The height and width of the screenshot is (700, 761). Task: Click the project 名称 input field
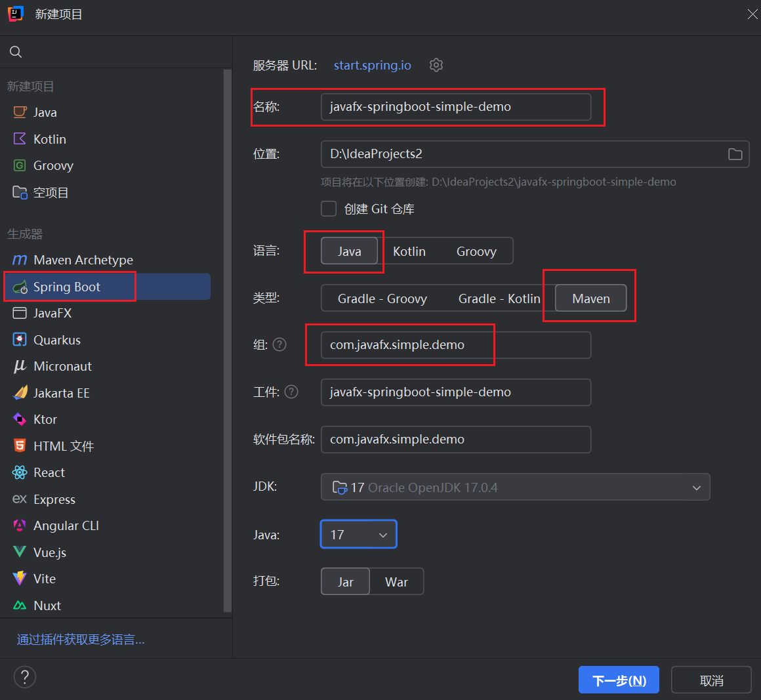(x=456, y=106)
